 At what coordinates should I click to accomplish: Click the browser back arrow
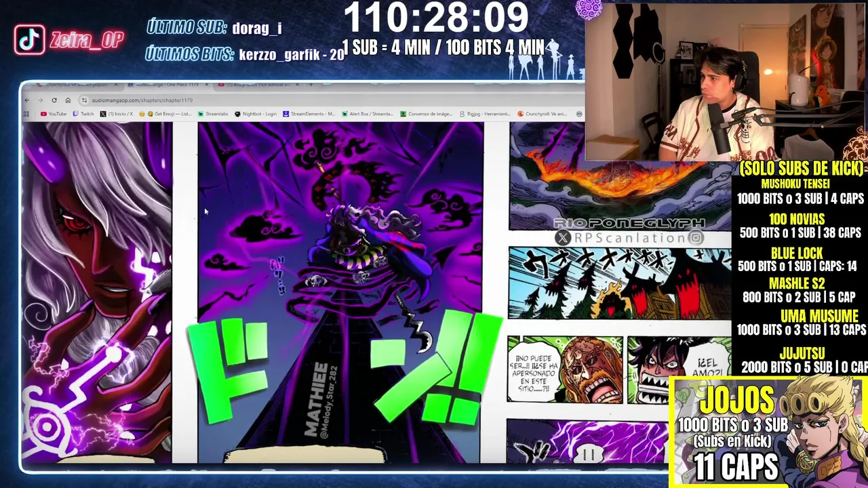coord(26,100)
